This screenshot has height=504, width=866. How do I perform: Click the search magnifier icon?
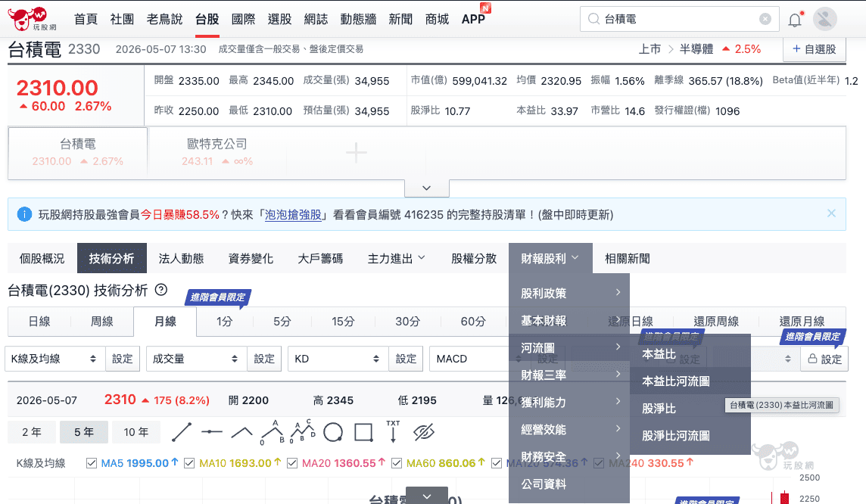click(x=593, y=20)
